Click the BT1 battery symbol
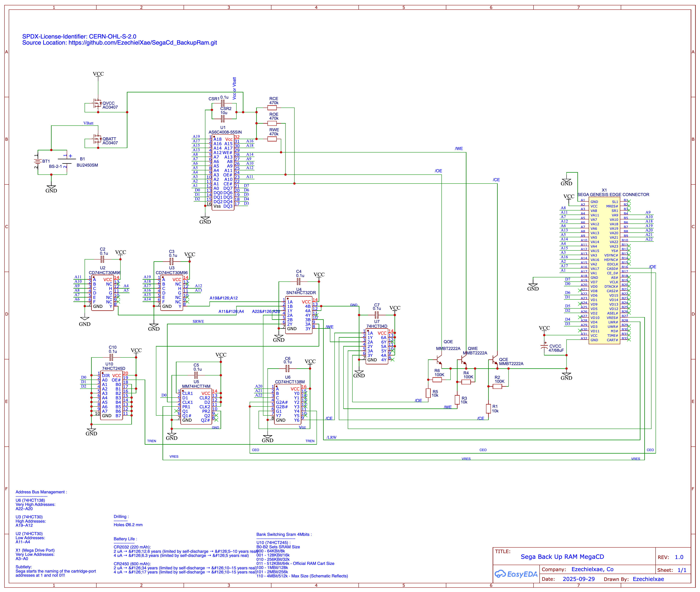700x592 pixels. (38, 161)
